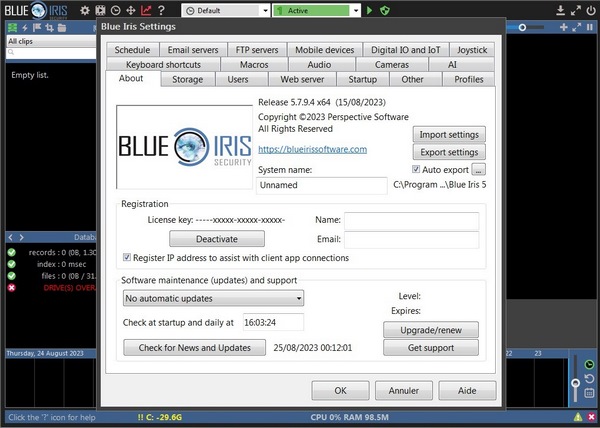Image resolution: width=600 pixels, height=428 pixels.
Task: Click the Get support button
Action: pyautogui.click(x=431, y=348)
